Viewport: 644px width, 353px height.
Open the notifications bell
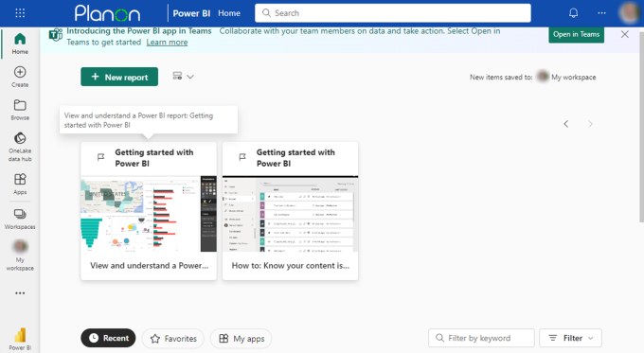click(x=573, y=13)
